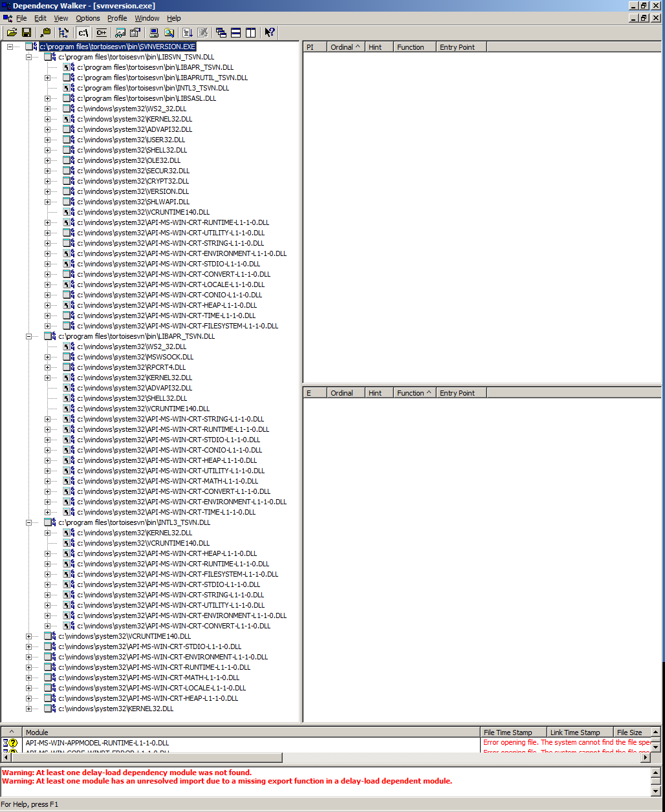Sort by Module column header
Image resolution: width=665 pixels, height=812 pixels.
tap(252, 732)
